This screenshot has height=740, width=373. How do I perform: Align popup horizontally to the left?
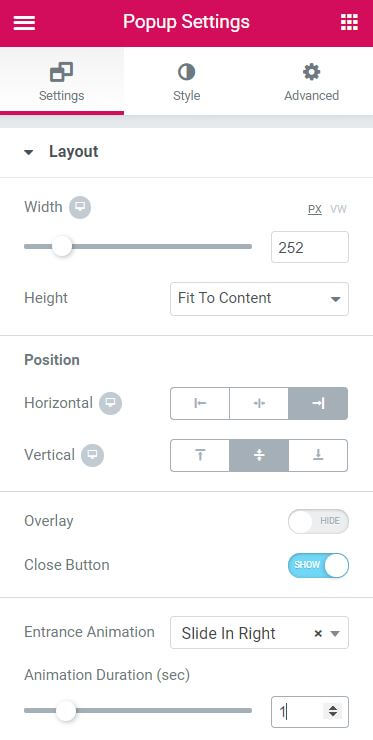(200, 404)
